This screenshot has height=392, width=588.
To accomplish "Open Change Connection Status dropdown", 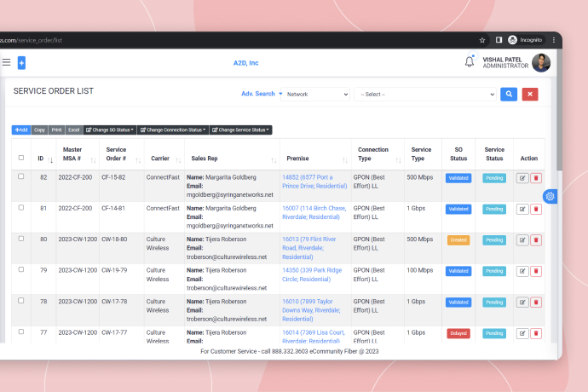I will (x=173, y=130).
